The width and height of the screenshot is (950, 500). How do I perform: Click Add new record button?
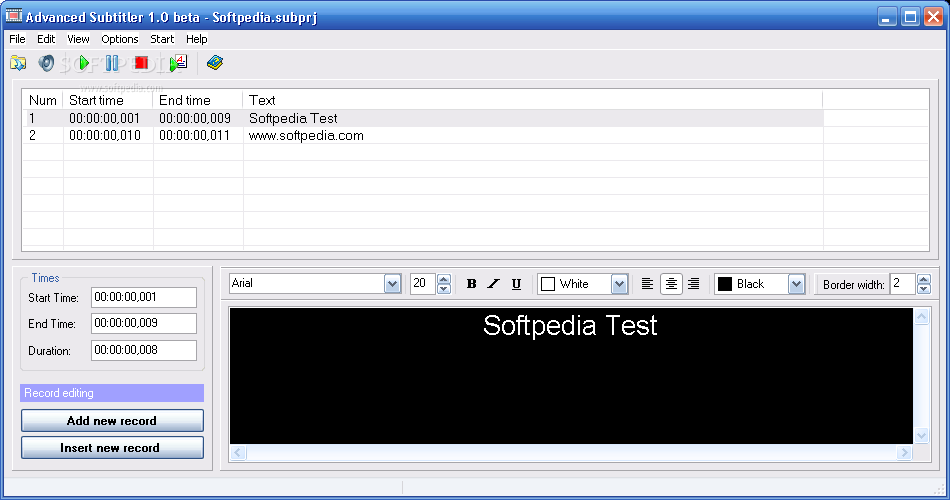(112, 421)
